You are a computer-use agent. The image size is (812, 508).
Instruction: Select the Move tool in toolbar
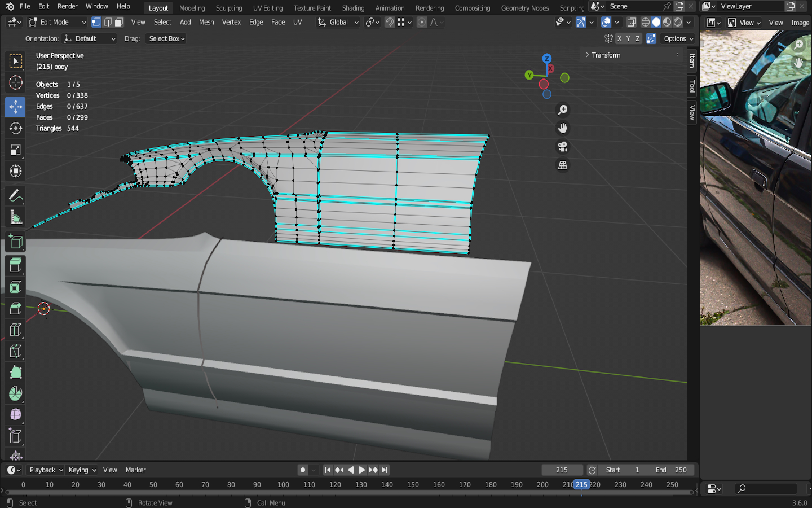(15, 107)
